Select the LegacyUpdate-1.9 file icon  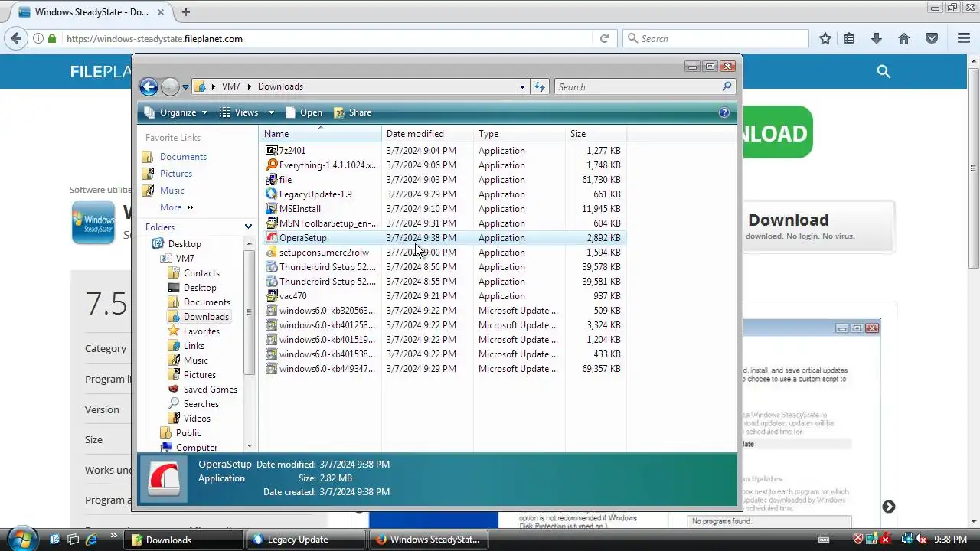click(272, 194)
